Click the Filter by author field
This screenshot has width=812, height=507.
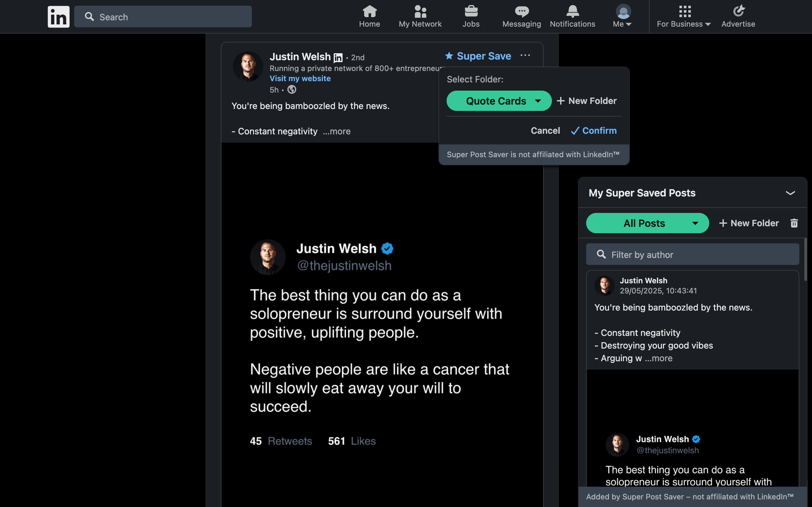(692, 254)
